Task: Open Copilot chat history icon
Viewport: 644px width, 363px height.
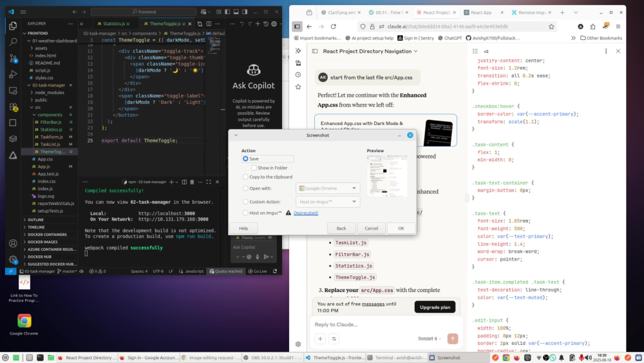Action: [266, 24]
